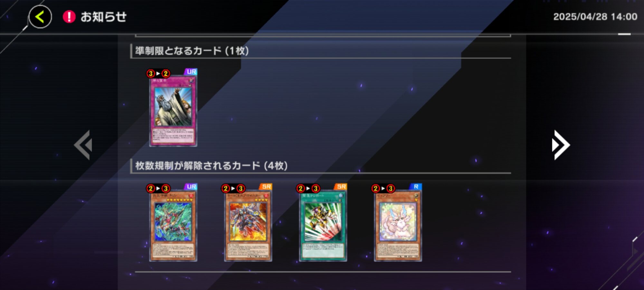Click the 枚数規制が解除されるカード section header
This screenshot has width=644, height=290.
tap(211, 166)
